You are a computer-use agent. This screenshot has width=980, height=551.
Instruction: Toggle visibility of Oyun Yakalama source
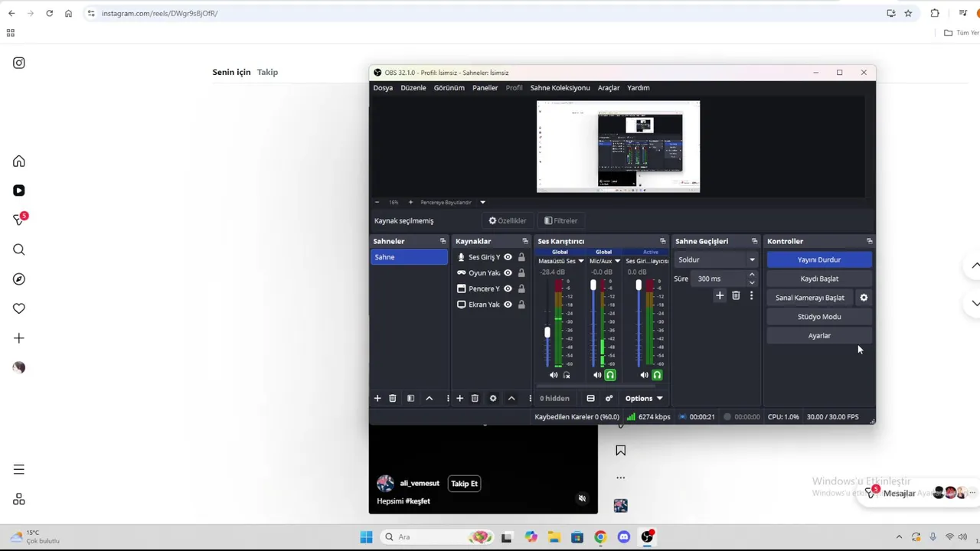point(508,273)
